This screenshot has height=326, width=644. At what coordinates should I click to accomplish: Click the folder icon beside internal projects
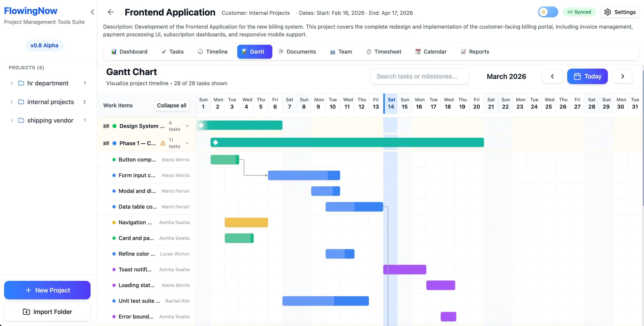click(x=21, y=102)
